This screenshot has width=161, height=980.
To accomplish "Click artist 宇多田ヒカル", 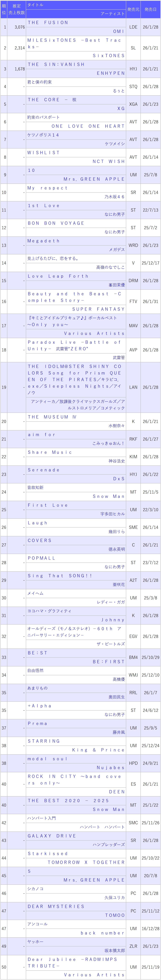I will tap(113, 514).
